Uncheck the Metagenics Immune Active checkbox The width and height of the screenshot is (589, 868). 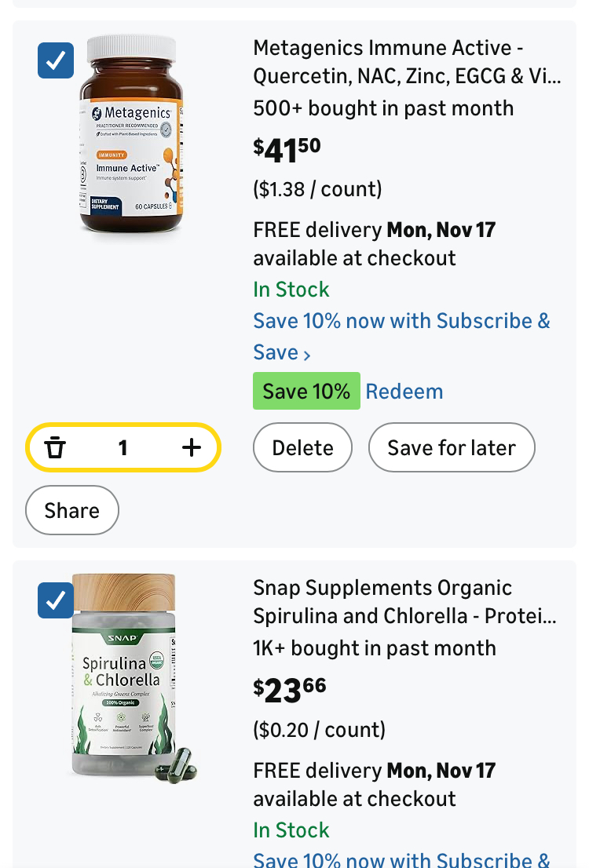click(x=56, y=60)
